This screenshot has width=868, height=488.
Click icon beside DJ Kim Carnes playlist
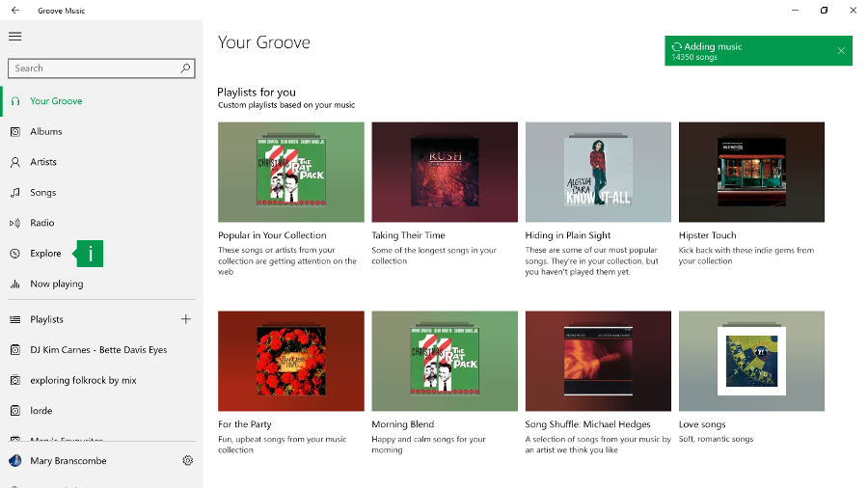click(15, 350)
